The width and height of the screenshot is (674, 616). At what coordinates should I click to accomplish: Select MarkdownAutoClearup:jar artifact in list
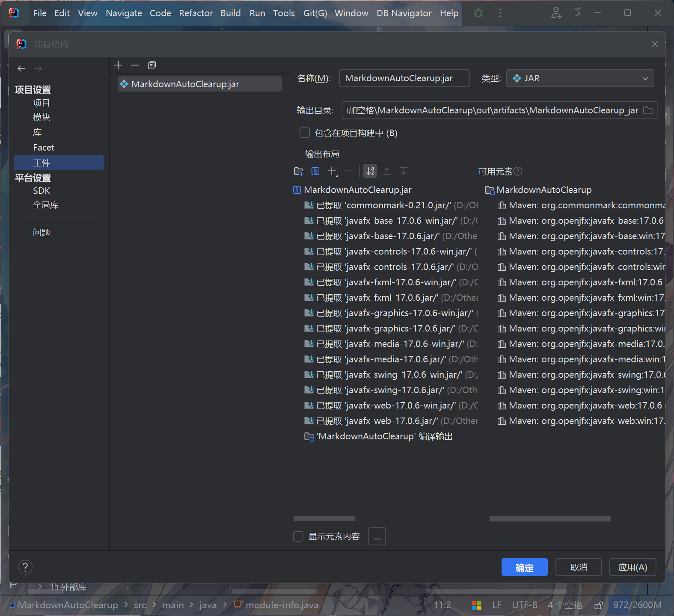pos(200,84)
